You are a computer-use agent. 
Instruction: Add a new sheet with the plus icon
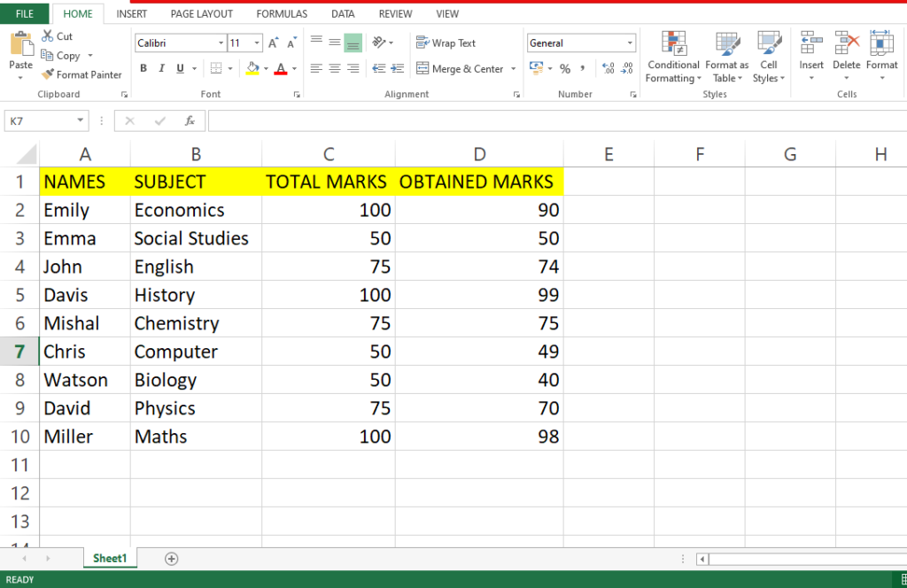pos(171,559)
